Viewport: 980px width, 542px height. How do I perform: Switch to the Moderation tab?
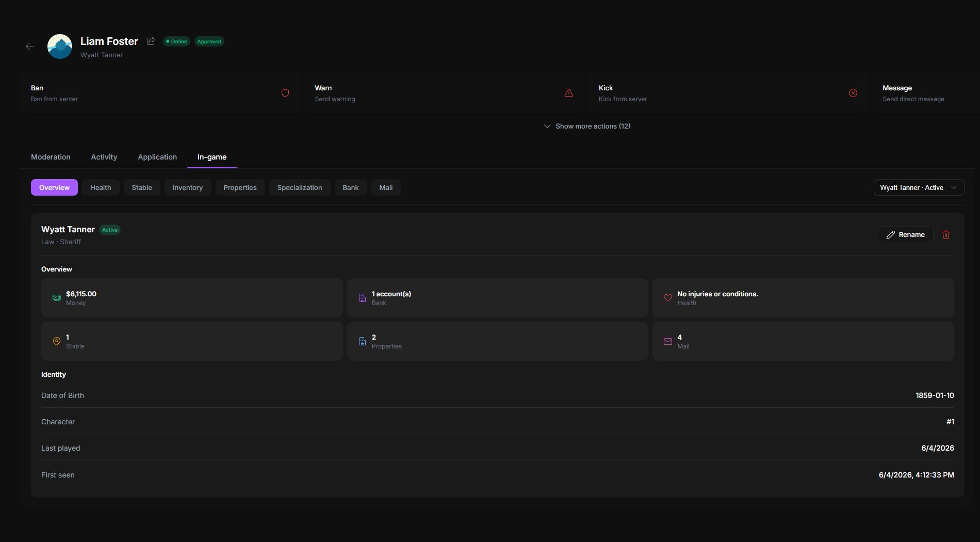tap(51, 157)
